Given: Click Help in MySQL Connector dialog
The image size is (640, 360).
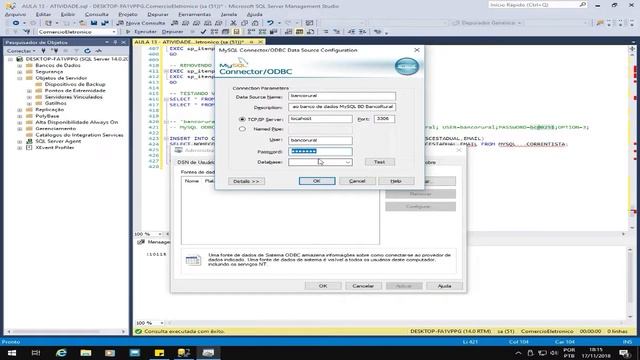Looking at the screenshot, I should [396, 181].
